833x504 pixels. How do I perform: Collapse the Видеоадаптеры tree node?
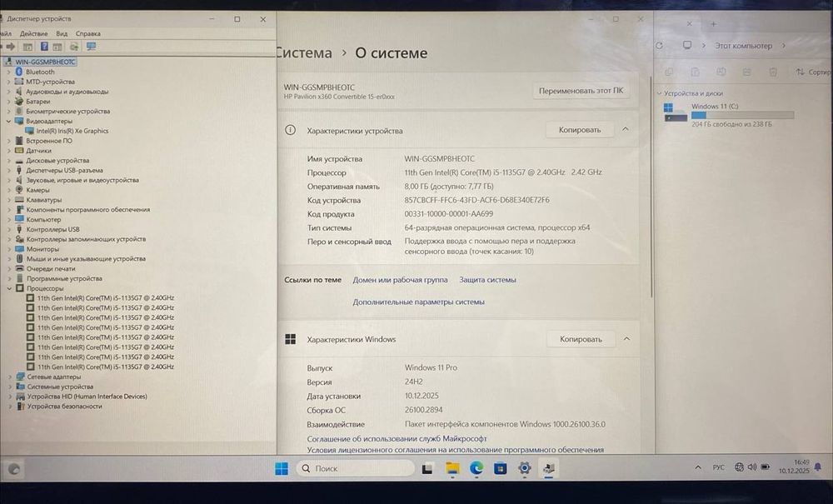coord(8,121)
